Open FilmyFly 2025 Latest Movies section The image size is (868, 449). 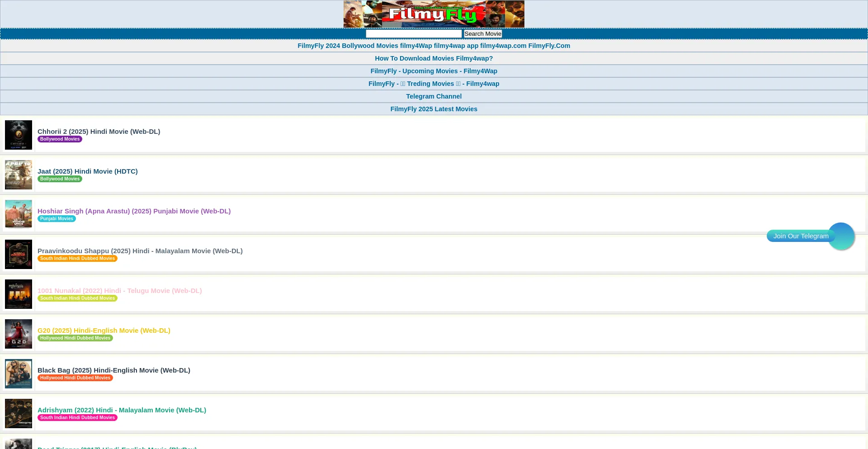(434, 109)
